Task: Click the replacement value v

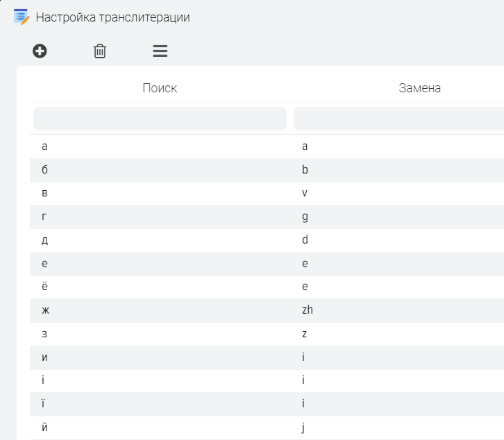Action: coord(305,194)
